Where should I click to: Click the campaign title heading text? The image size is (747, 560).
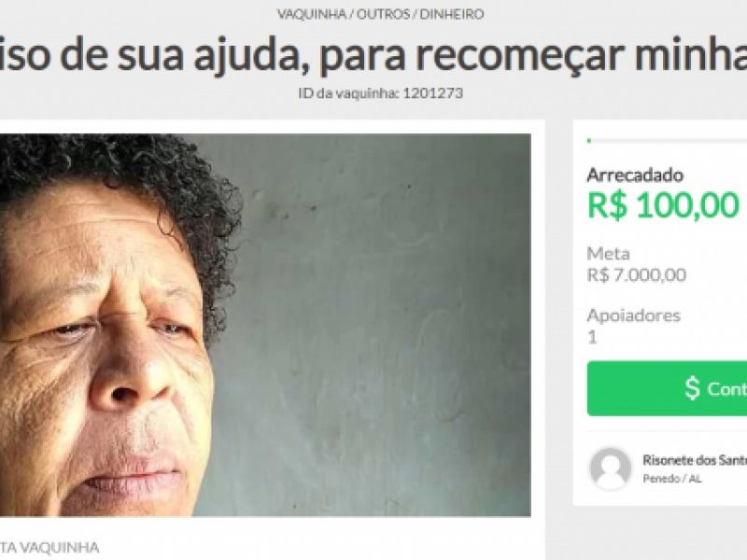pyautogui.click(x=373, y=55)
